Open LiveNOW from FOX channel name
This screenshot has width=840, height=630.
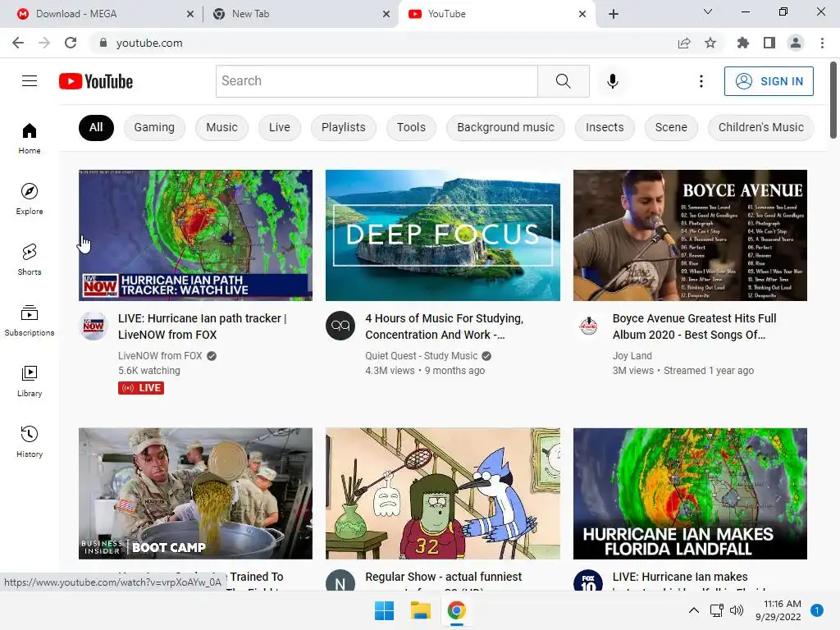(x=160, y=356)
